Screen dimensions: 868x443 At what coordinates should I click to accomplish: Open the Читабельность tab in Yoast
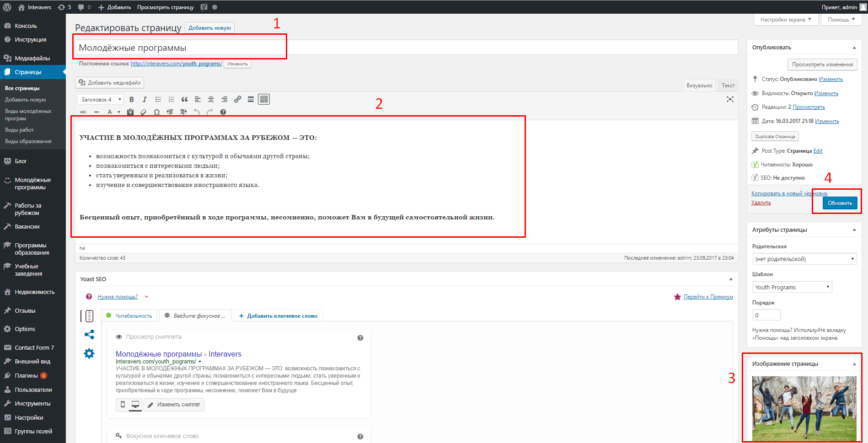[x=129, y=315]
